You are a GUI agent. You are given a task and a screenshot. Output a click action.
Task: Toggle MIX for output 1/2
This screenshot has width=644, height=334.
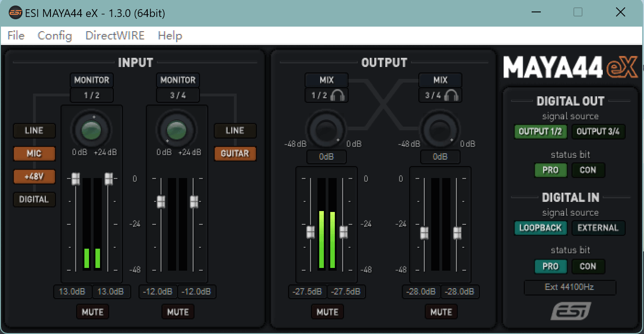tap(327, 80)
